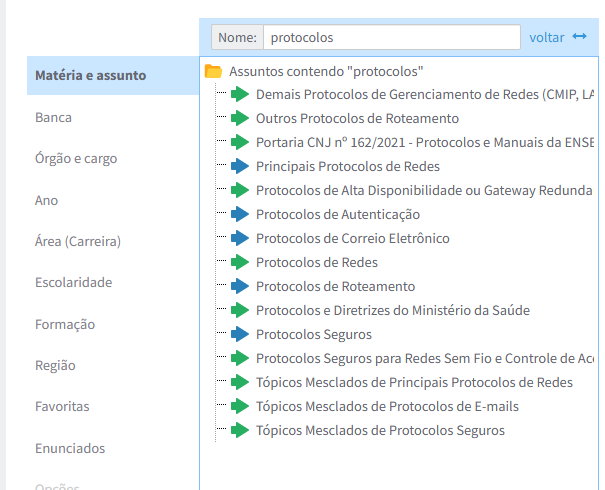The width and height of the screenshot is (605, 490).
Task: Click blue arrow beside Protocolos de Roteamento
Action: [x=240, y=286]
